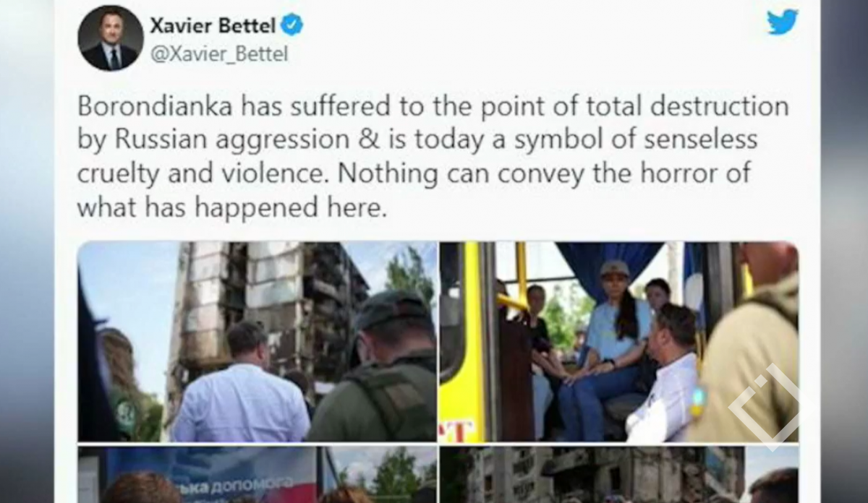Click the white diamond watermark logo

coord(765,403)
